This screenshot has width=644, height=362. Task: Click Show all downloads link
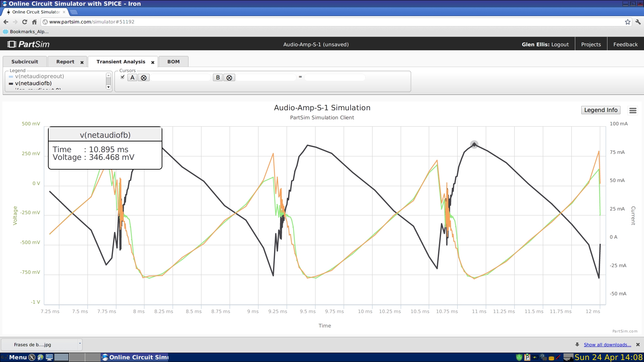pos(607,345)
